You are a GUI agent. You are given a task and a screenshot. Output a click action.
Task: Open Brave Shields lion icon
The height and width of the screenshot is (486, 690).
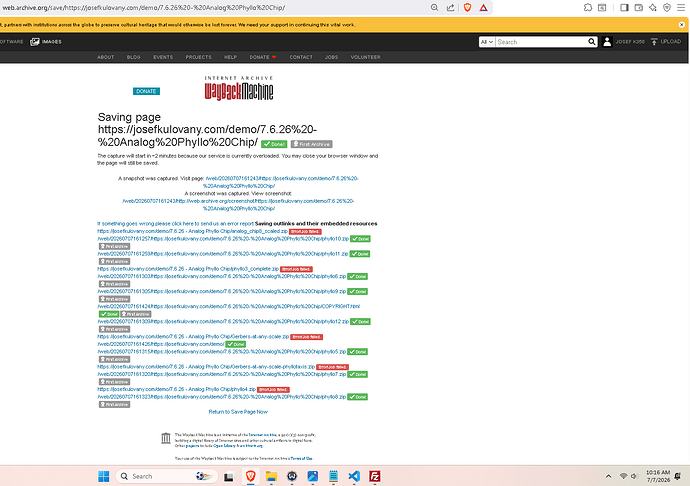467,7
